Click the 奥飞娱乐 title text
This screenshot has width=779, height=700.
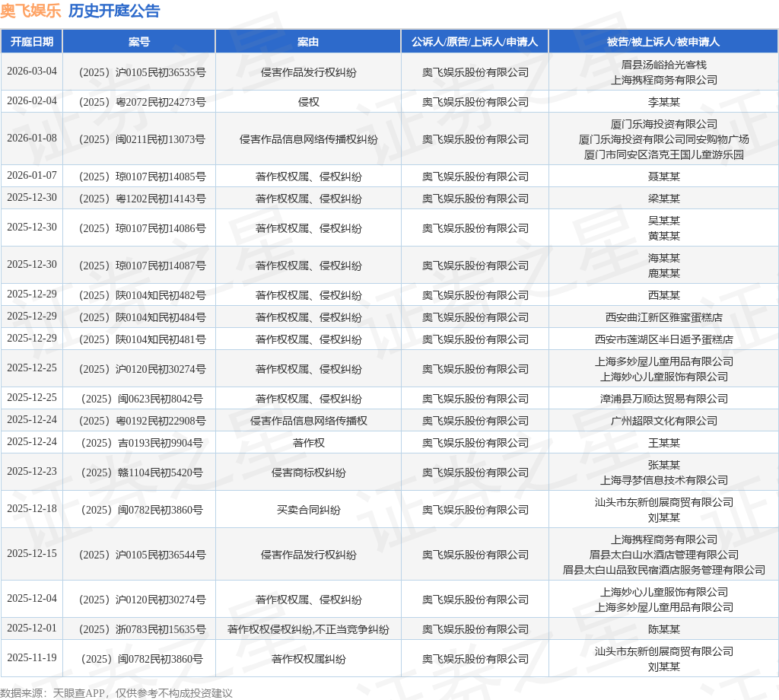(x=30, y=11)
